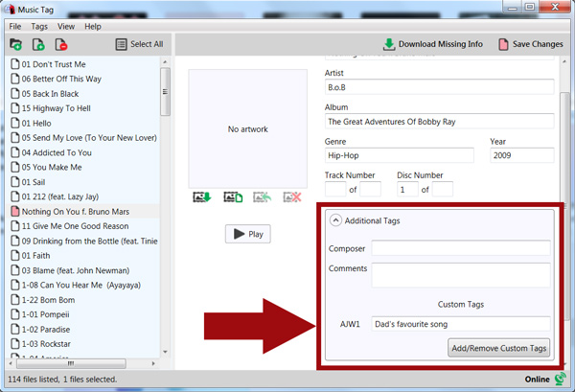Click the add folder icon
Image resolution: width=575 pixels, height=392 pixels.
click(x=15, y=44)
